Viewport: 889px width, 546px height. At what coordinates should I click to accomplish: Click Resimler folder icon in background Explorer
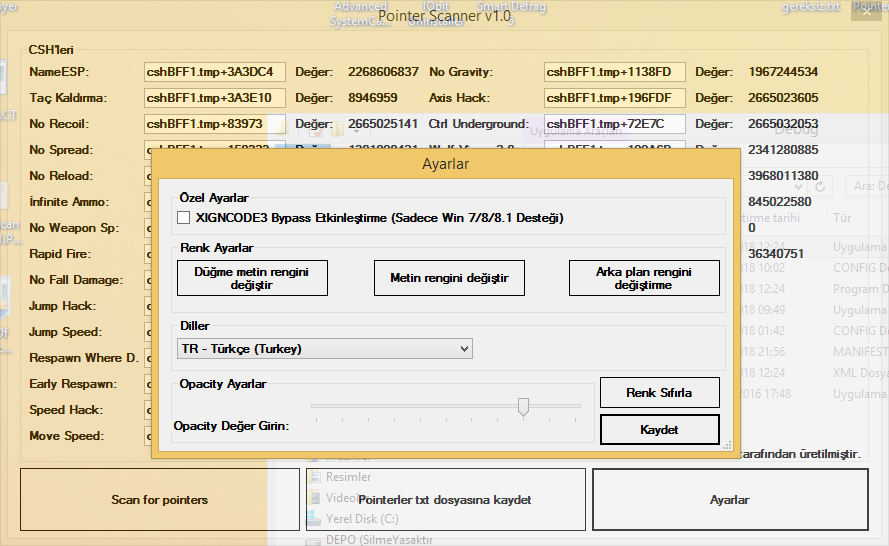[314, 477]
